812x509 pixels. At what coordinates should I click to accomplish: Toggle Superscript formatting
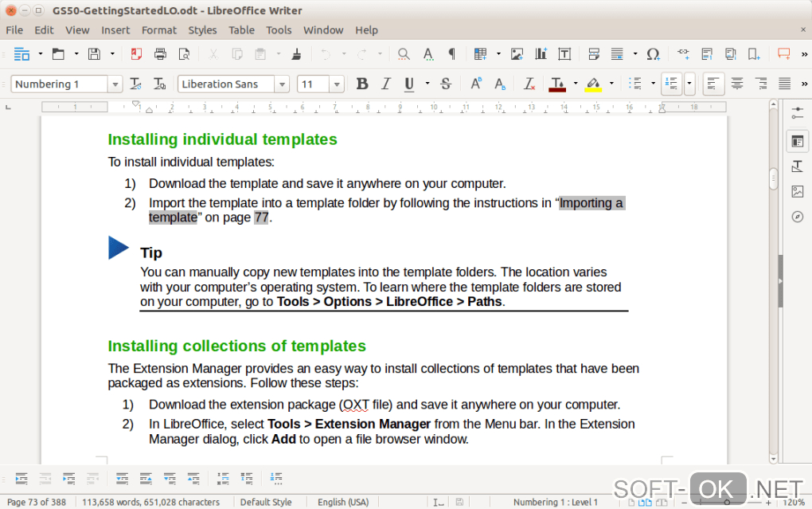475,84
